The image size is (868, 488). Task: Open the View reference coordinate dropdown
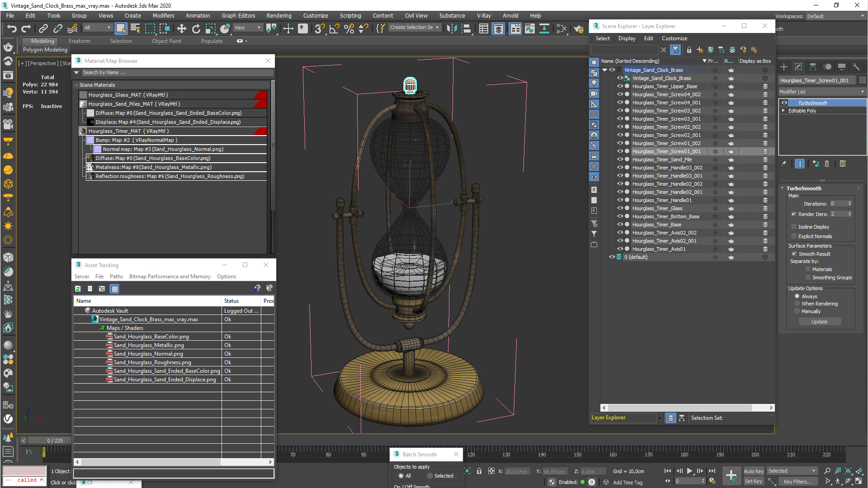pyautogui.click(x=247, y=28)
